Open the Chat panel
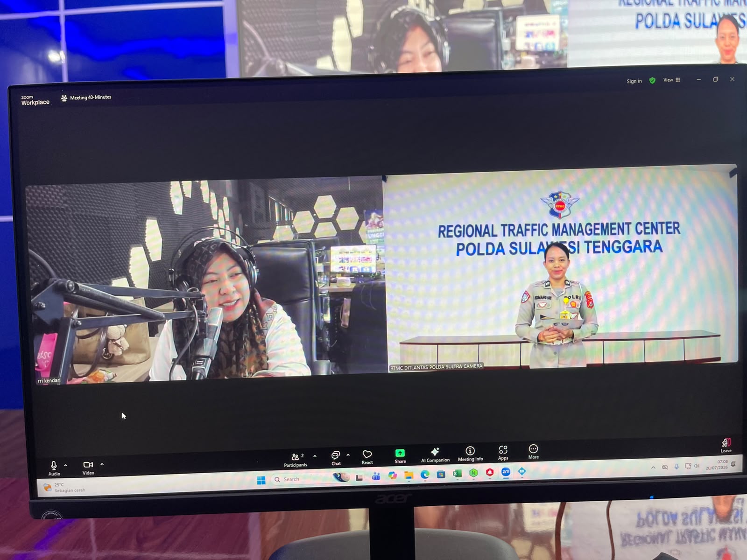Screen dimensions: 747x560 [336, 458]
